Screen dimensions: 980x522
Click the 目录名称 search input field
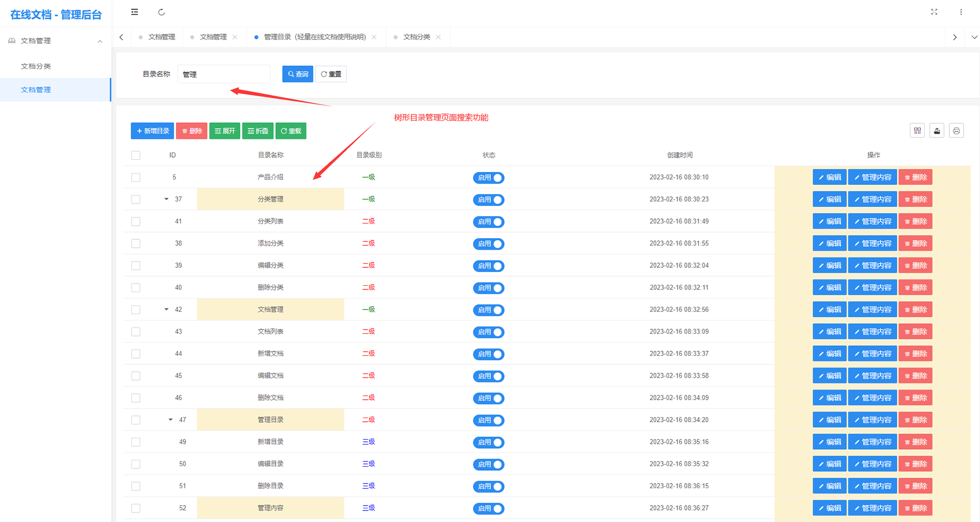224,74
